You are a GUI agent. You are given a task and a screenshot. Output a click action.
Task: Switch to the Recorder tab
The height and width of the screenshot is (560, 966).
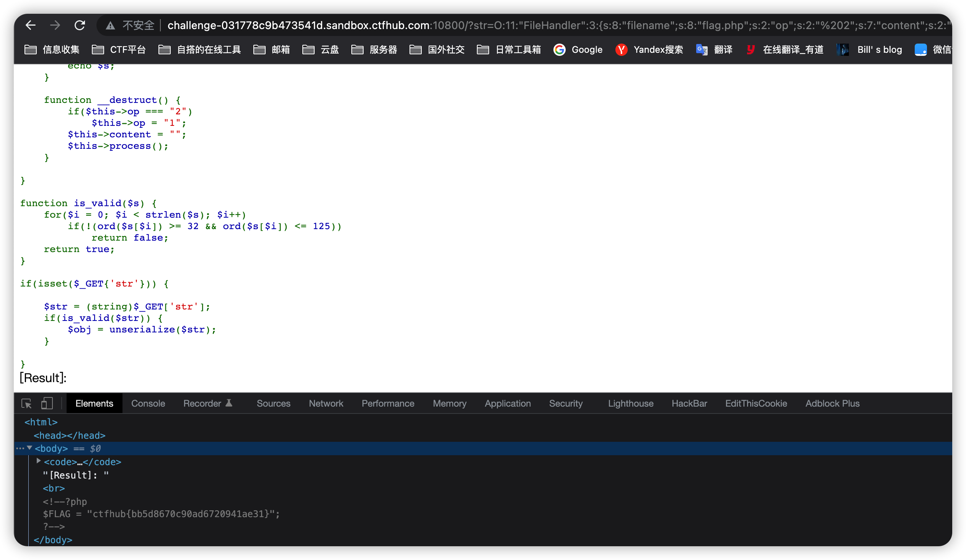tap(208, 403)
